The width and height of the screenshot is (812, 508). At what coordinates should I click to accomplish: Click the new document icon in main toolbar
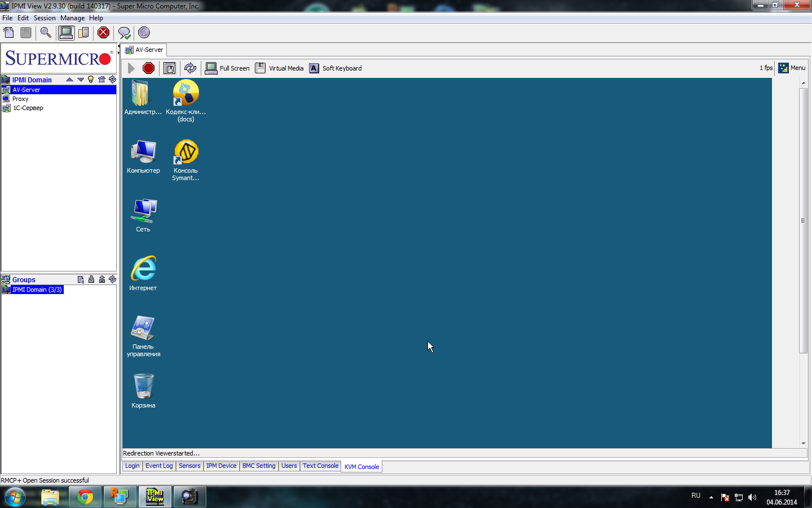8,33
